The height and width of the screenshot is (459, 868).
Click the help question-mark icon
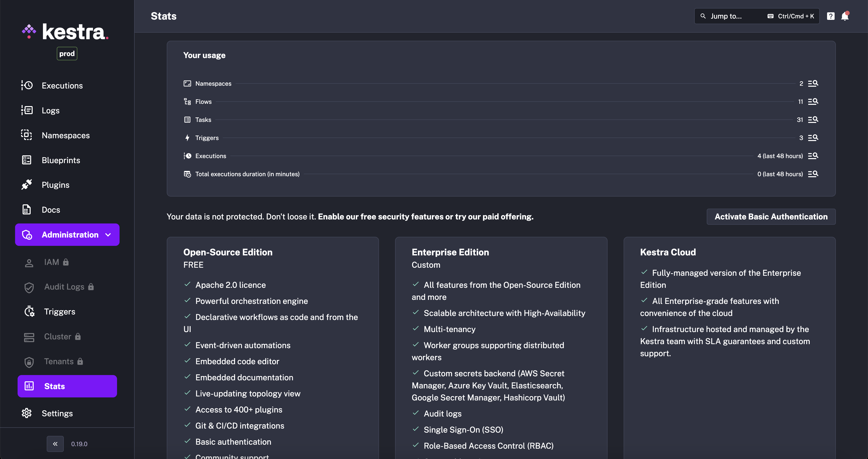click(x=830, y=16)
